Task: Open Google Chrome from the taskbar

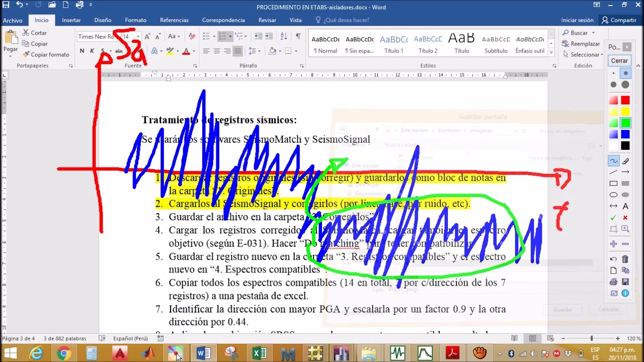Action: pos(64,353)
